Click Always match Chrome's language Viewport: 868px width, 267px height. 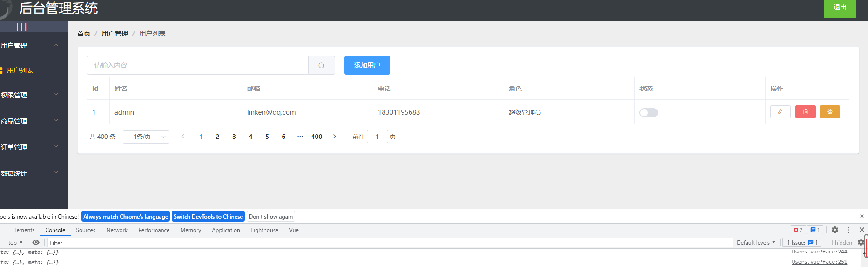(126, 216)
